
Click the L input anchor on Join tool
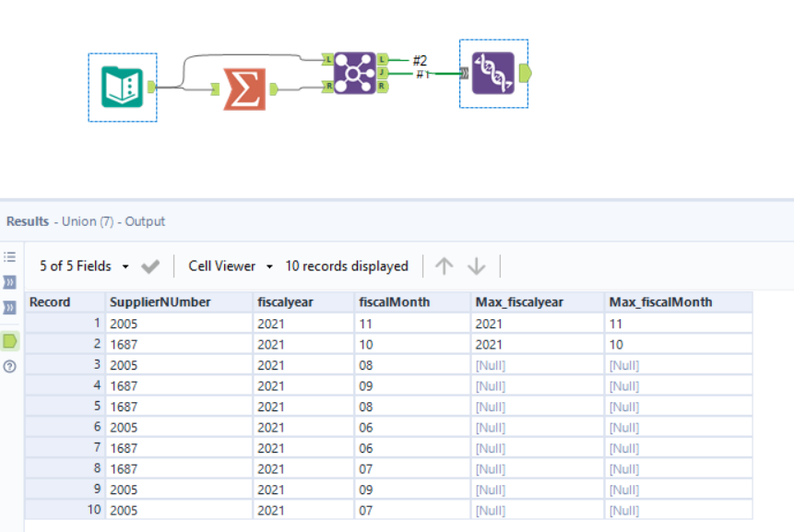pyautogui.click(x=327, y=60)
